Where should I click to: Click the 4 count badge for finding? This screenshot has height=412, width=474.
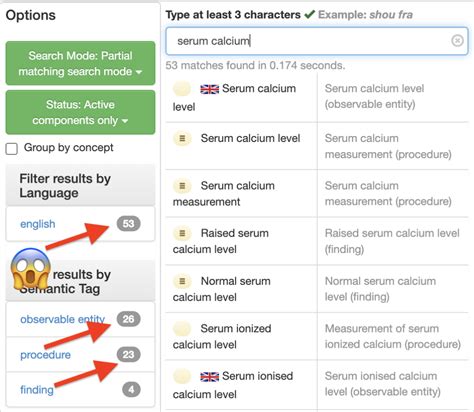(x=131, y=389)
